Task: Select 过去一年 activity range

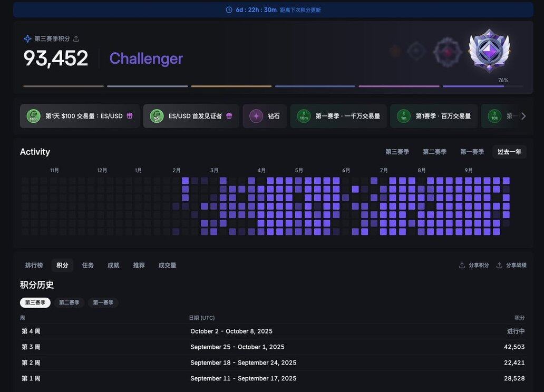Action: [509, 152]
